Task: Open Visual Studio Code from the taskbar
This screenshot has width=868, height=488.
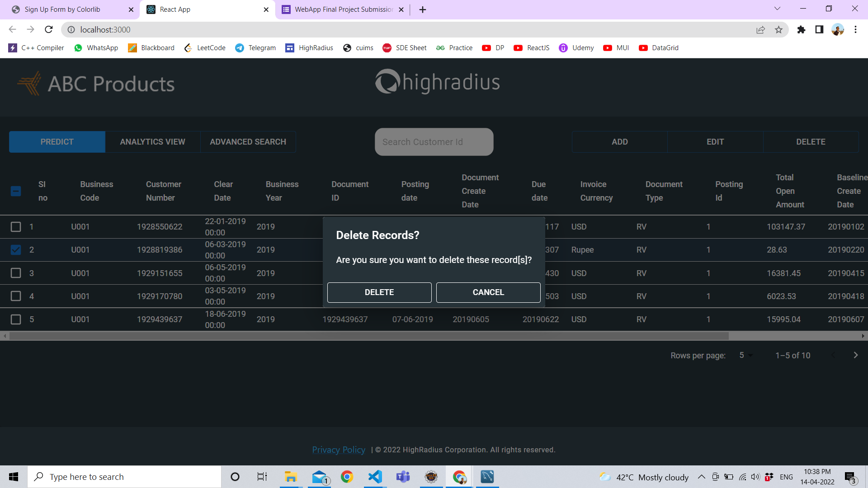Action: [375, 476]
